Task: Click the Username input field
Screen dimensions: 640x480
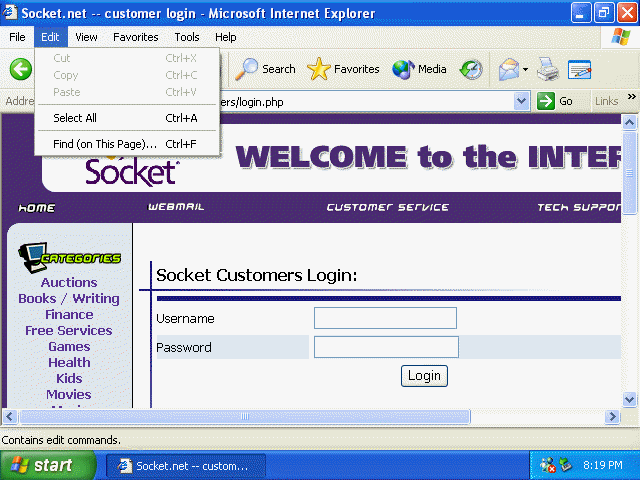Action: click(385, 318)
